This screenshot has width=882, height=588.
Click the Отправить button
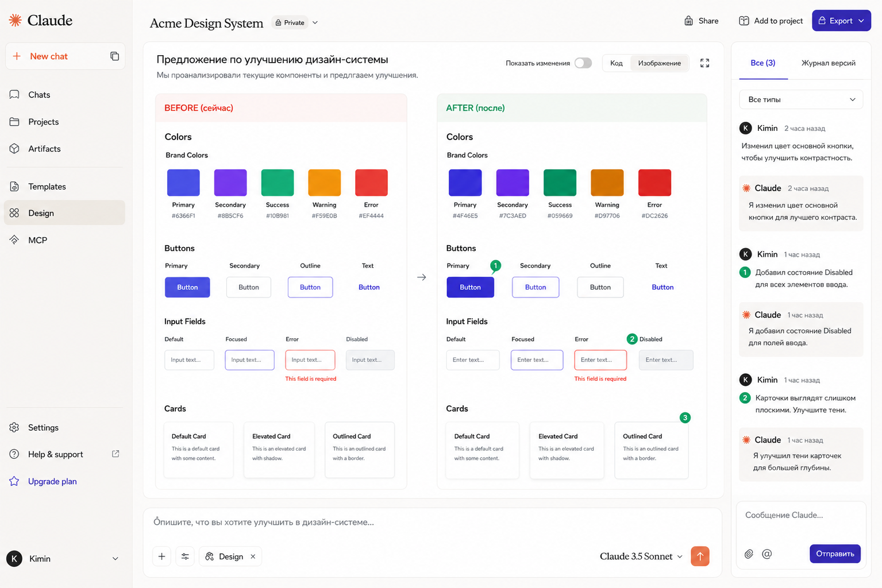click(x=835, y=554)
